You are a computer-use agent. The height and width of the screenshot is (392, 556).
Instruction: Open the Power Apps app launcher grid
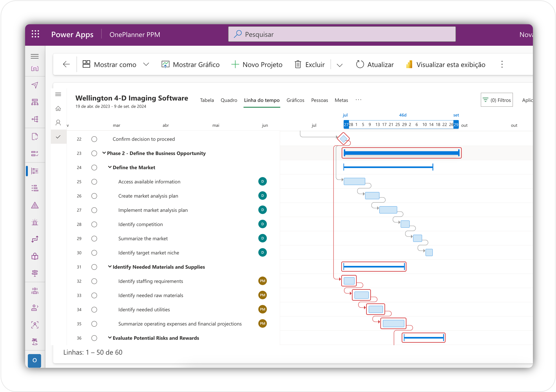point(35,34)
